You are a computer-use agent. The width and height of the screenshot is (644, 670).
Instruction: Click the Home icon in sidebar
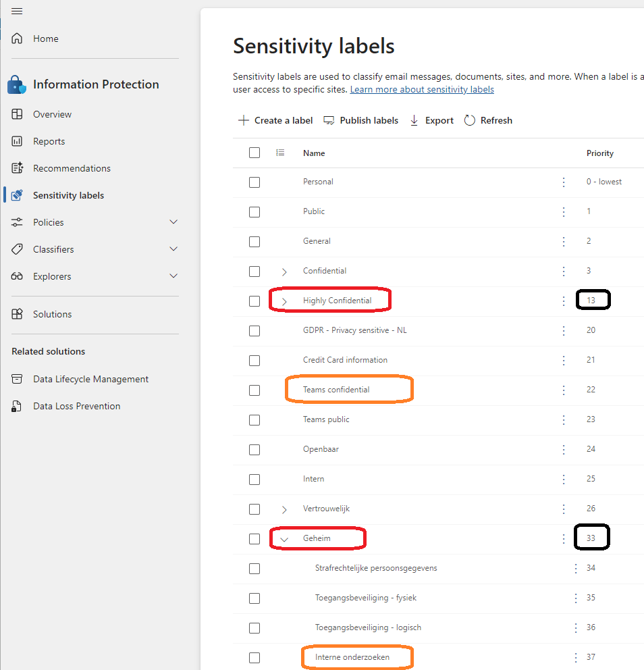[18, 38]
